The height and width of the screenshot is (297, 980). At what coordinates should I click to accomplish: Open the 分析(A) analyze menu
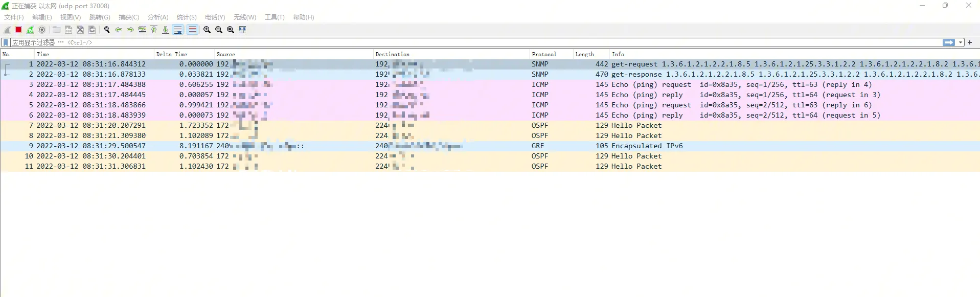point(157,17)
